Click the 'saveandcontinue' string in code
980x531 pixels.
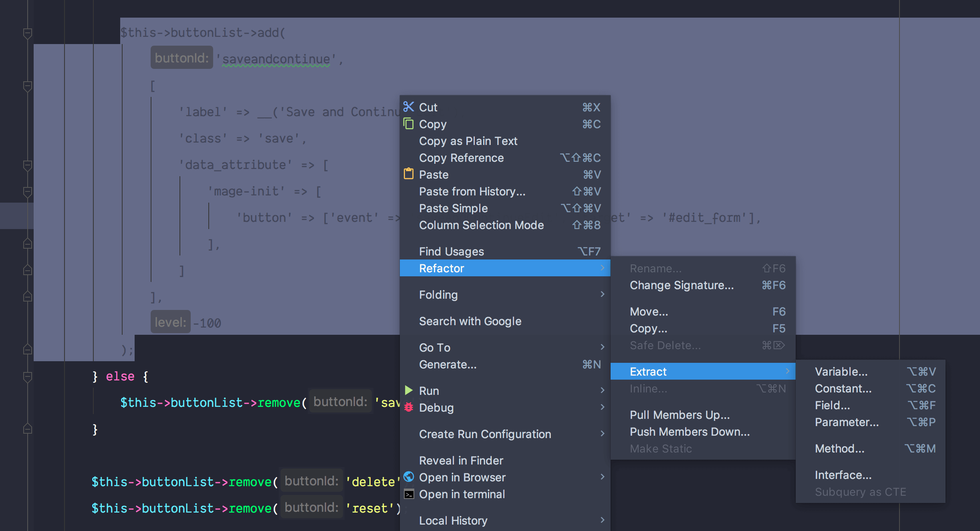coord(276,59)
